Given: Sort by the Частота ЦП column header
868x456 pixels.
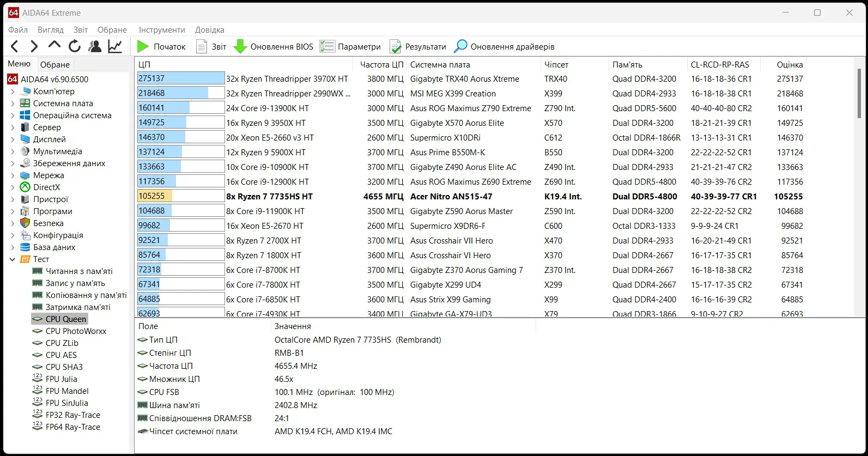Looking at the screenshot, I should click(380, 64).
